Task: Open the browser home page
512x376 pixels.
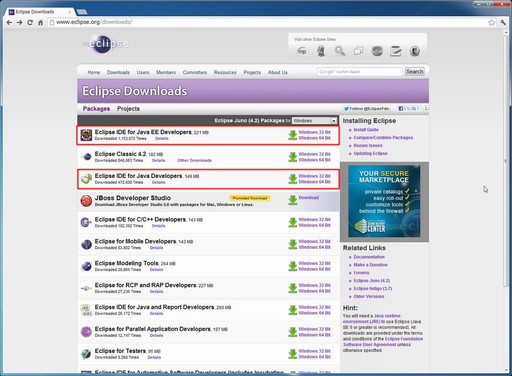Action: pos(40,22)
